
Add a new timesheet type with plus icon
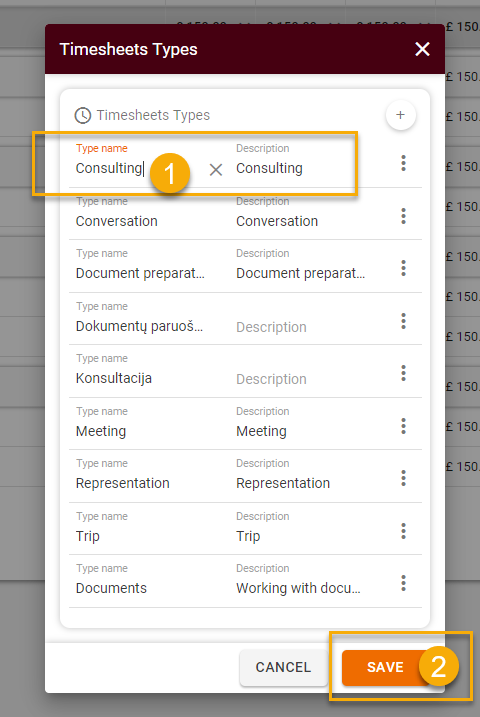point(400,115)
